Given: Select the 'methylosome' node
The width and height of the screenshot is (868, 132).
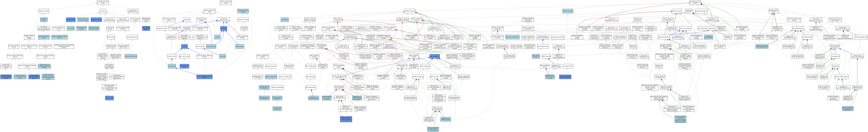Looking at the screenshot, I should coord(240,46).
